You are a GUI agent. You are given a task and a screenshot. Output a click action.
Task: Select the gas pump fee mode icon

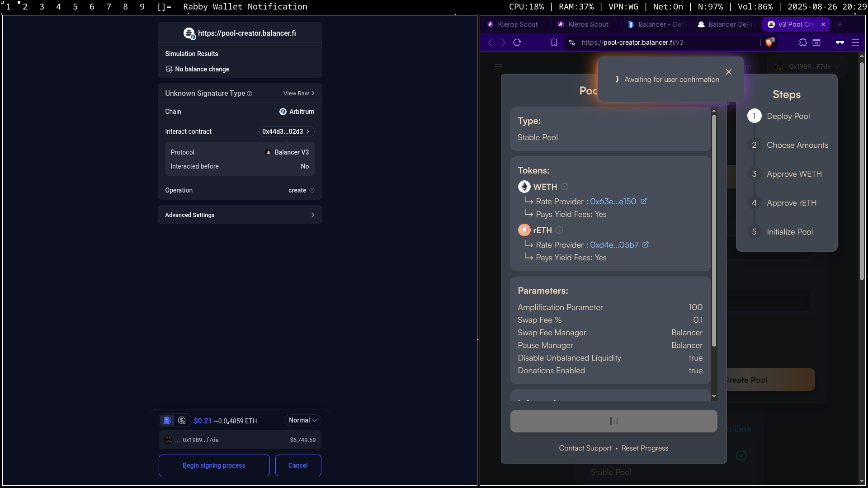click(167, 420)
